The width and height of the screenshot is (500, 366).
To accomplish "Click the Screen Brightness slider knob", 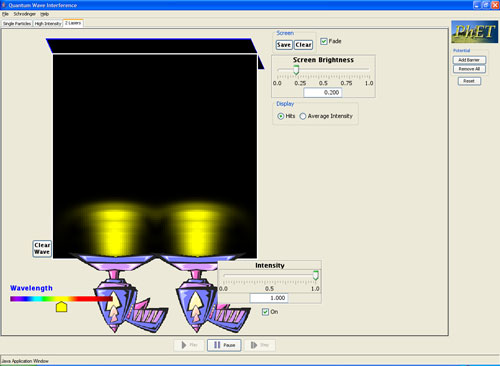I will tap(296, 70).
